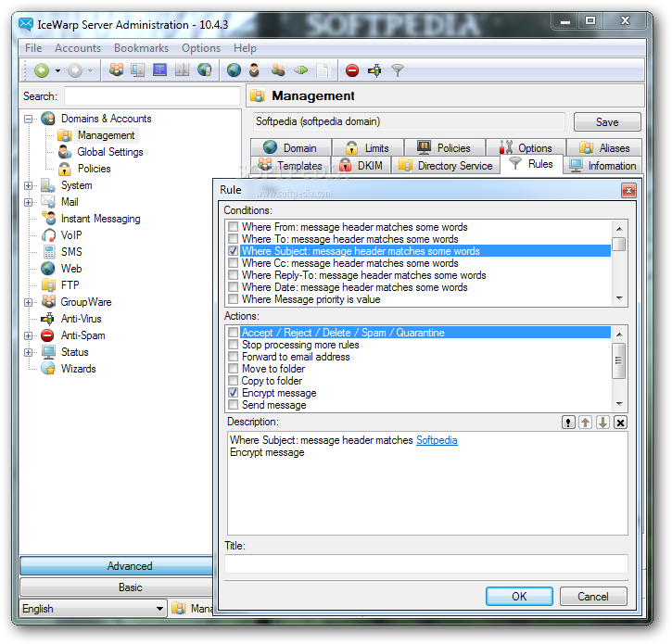Open the Back button history dropdown arrow

(57, 70)
